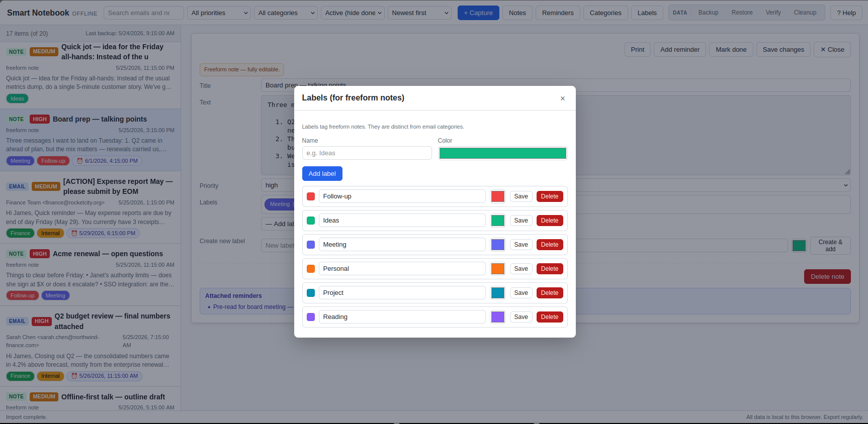The width and height of the screenshot is (868, 424).
Task: Delete the Meeting label
Action: click(549, 245)
